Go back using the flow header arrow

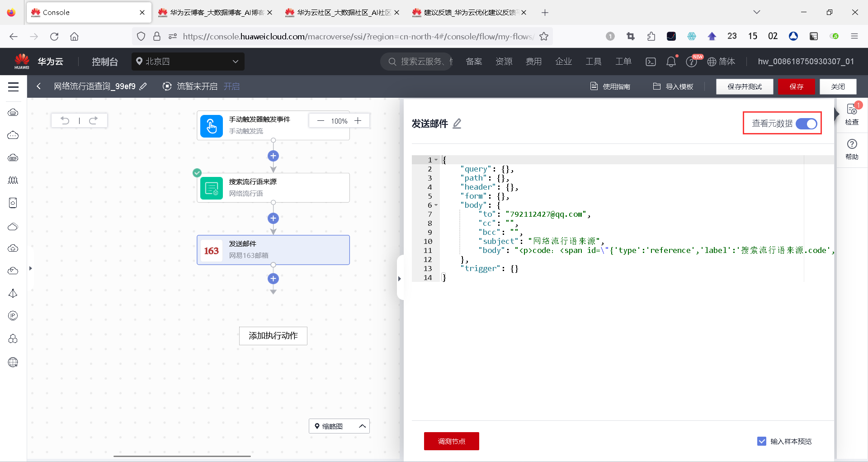point(39,86)
